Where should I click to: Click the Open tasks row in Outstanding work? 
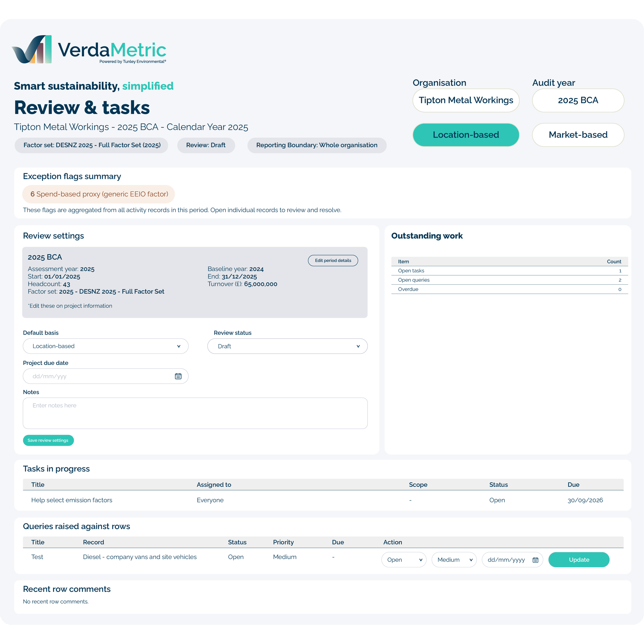coord(509,271)
